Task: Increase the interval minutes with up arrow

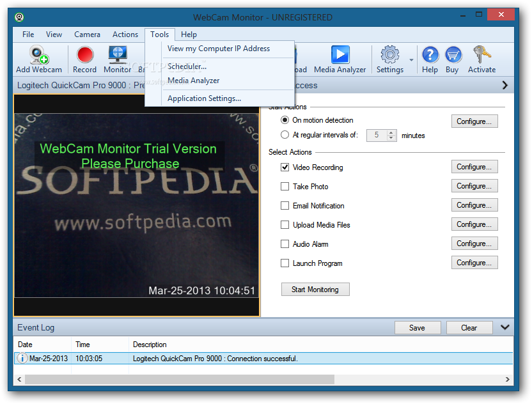Action: point(391,132)
